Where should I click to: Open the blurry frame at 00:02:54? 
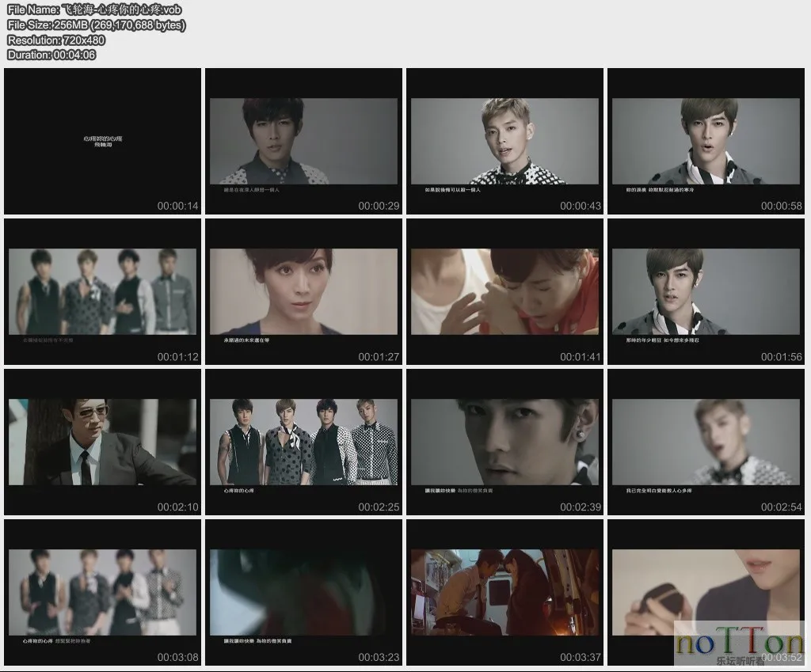point(706,442)
